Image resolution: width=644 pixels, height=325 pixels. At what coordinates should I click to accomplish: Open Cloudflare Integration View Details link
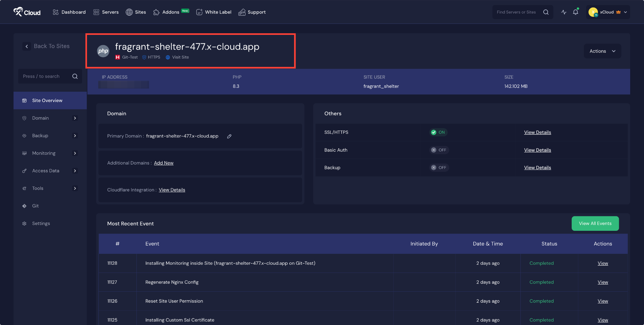(172, 190)
